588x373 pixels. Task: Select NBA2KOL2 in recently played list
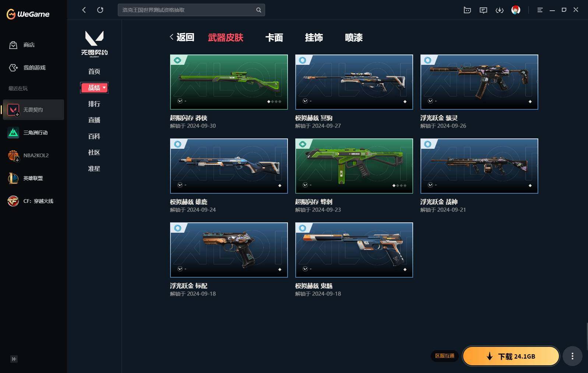tap(34, 155)
